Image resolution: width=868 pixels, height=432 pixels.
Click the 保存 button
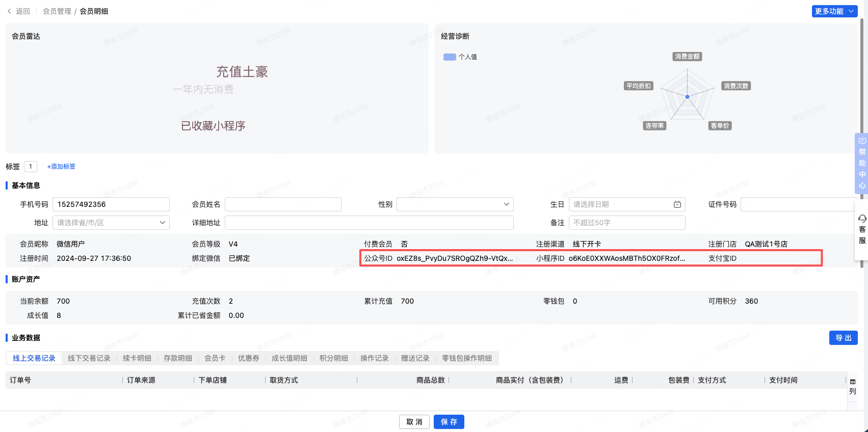coord(449,422)
